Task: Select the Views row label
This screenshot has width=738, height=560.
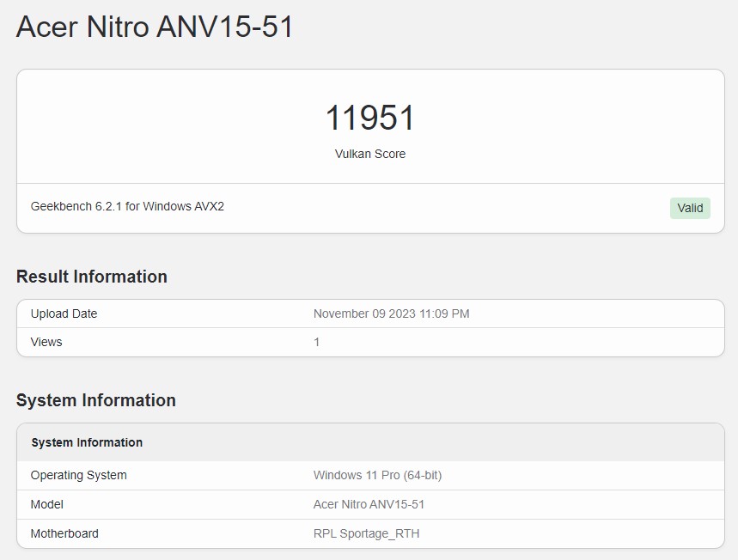Action: tap(46, 342)
